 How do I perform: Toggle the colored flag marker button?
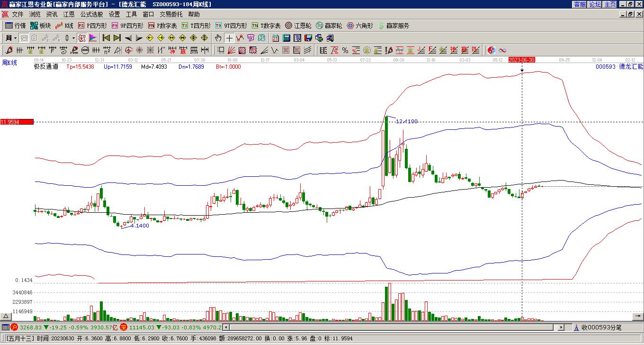coord(93,38)
